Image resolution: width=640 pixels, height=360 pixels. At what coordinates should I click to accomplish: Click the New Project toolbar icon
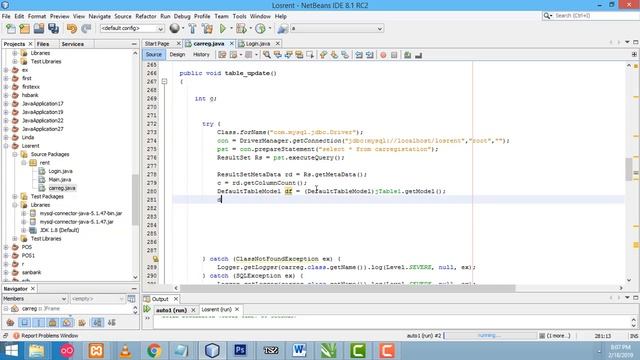24,29
